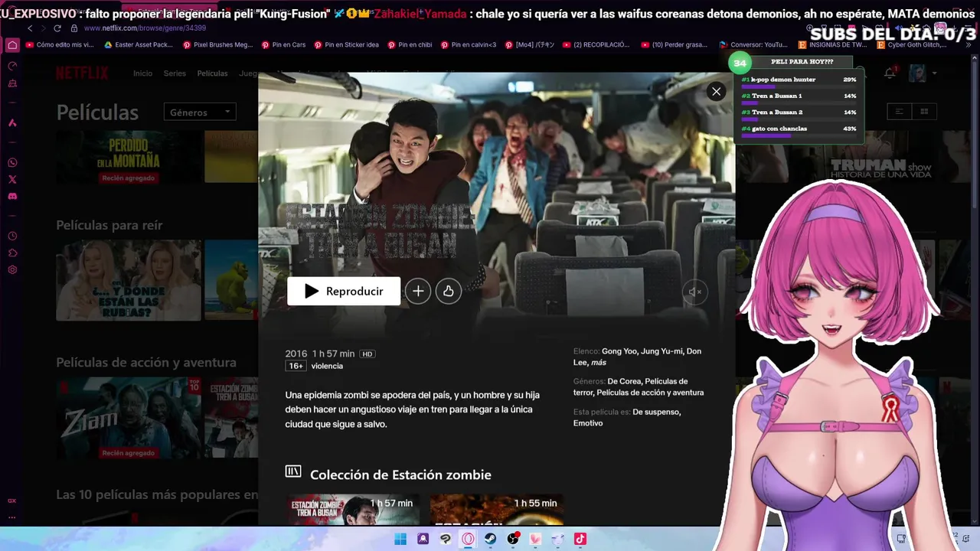Open the Netflix home logo
Image resolution: width=980 pixels, height=551 pixels.
(x=82, y=73)
